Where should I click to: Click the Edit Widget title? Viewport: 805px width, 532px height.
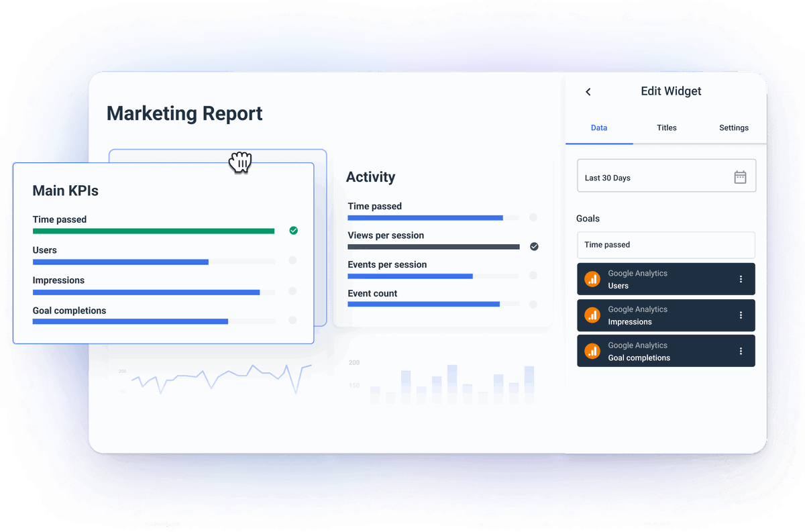coord(671,91)
